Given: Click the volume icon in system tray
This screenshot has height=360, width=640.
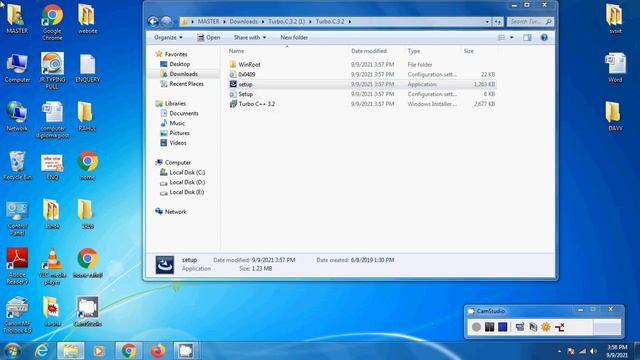Looking at the screenshot, I should pyautogui.click(x=593, y=351).
